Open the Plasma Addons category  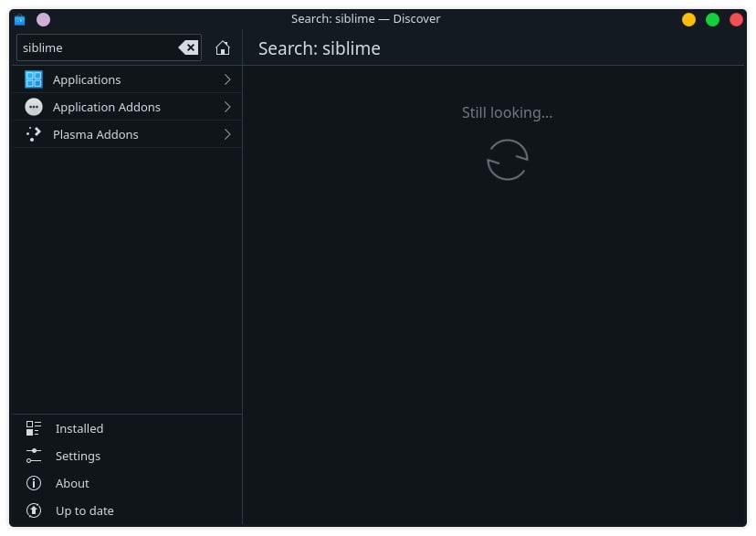[x=128, y=134]
